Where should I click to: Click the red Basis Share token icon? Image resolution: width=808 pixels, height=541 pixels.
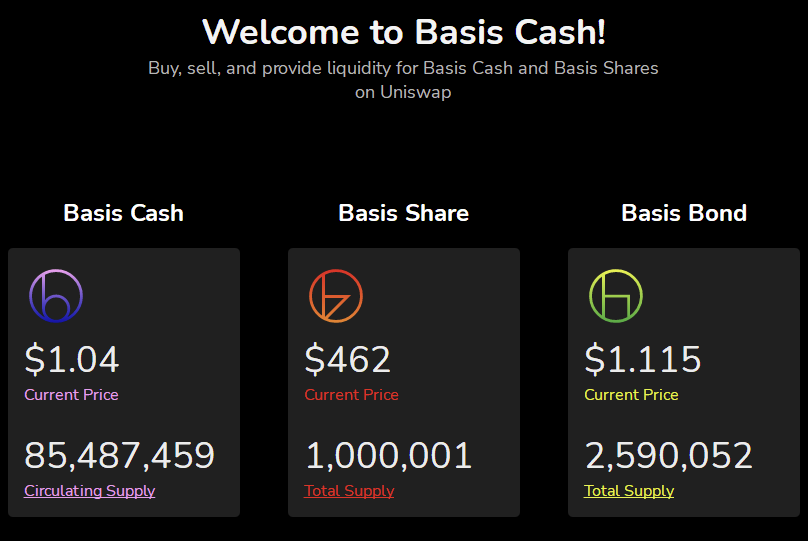(x=336, y=296)
